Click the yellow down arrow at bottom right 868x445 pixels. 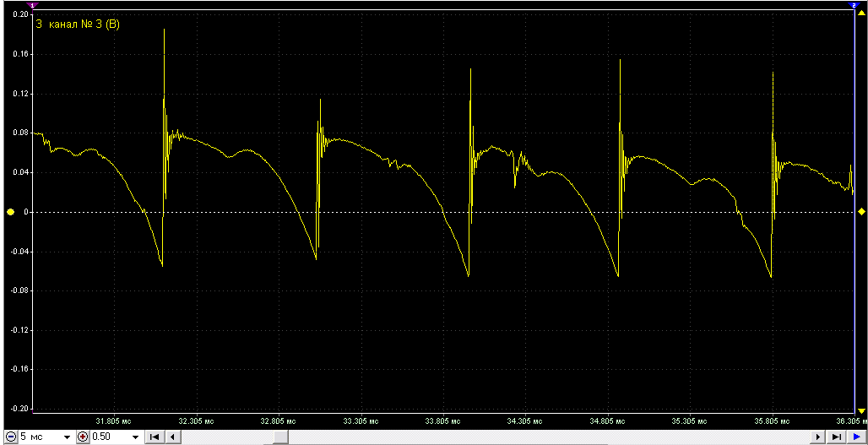tap(860, 410)
